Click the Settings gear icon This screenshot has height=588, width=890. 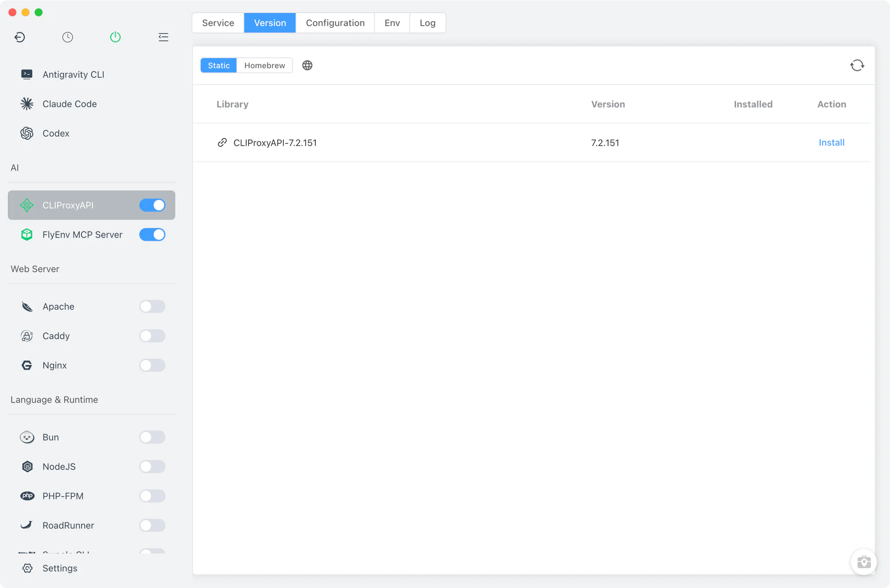(27, 568)
